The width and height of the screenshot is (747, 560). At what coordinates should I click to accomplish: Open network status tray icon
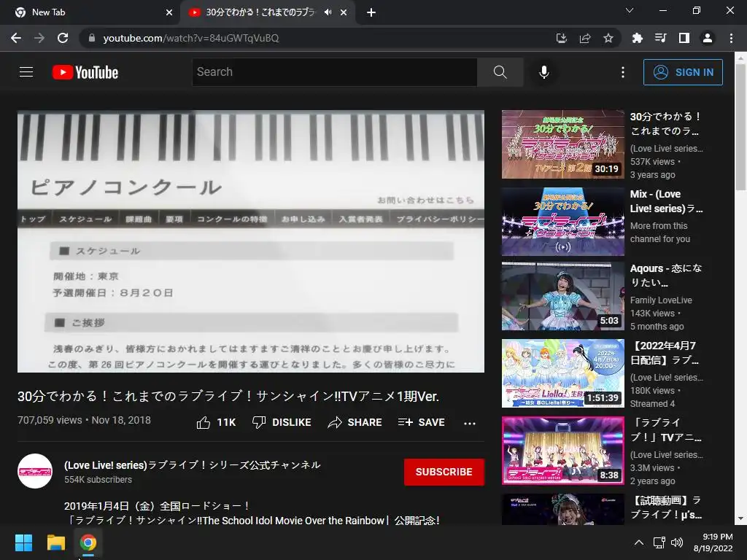[x=659, y=542]
